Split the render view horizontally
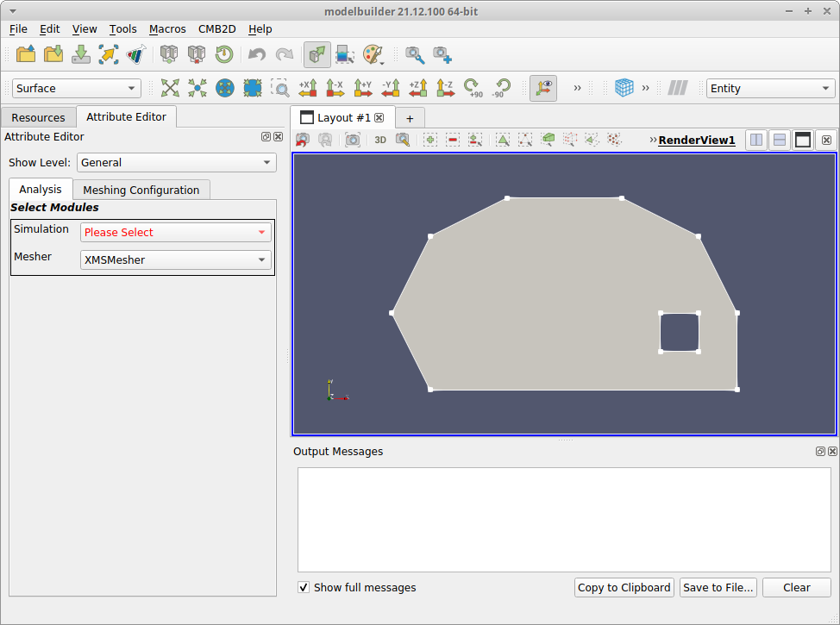 click(x=755, y=140)
